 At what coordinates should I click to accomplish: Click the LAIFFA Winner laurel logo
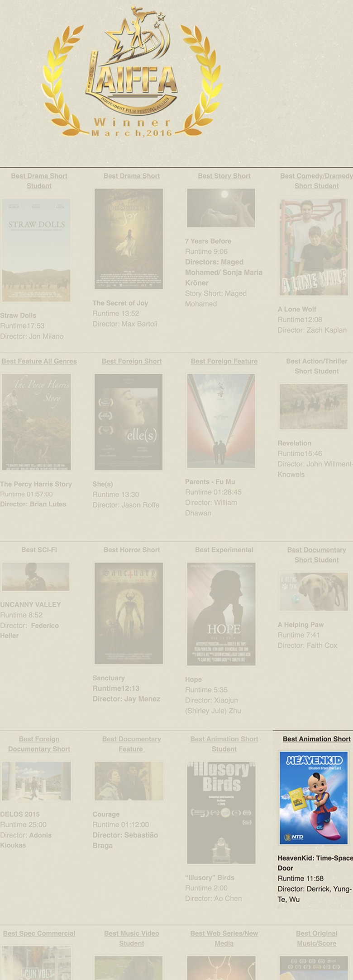coord(132,72)
